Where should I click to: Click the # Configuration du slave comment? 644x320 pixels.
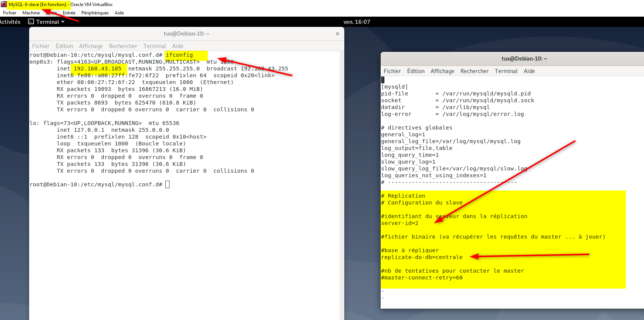pos(422,203)
